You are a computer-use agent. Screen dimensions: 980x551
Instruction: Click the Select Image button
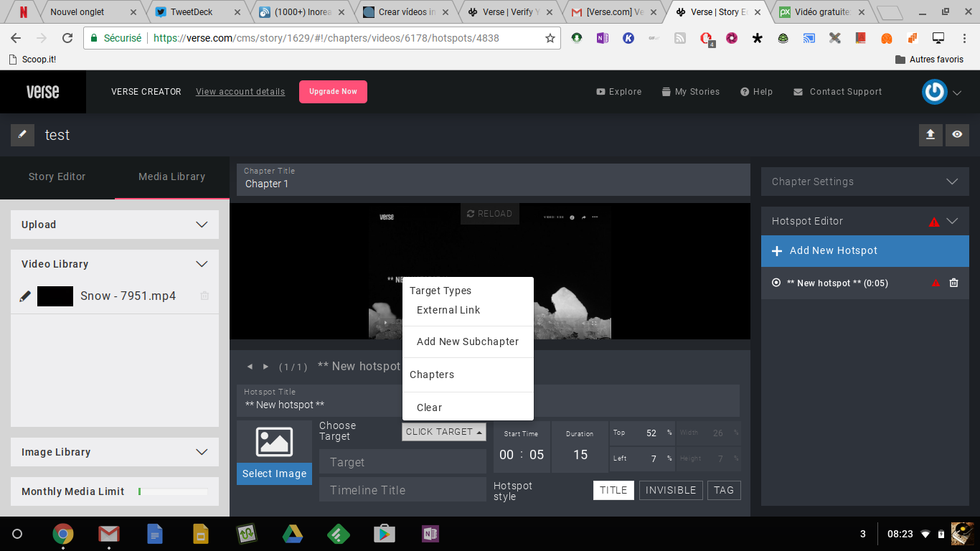click(274, 474)
